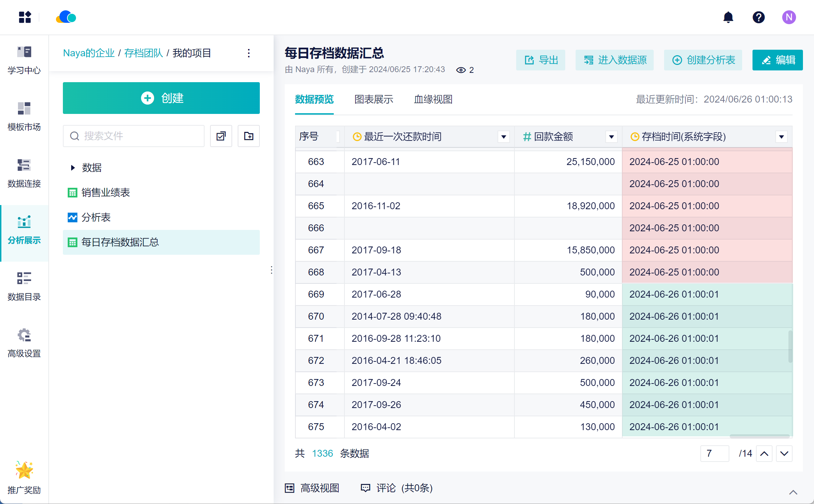Toggle the multi-select checkbox icon beside search
This screenshot has width=814, height=504.
pyautogui.click(x=221, y=136)
